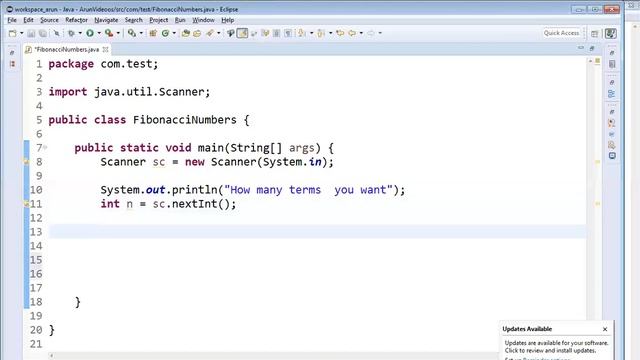
Task: Close the Updates Available popup
Action: point(605,329)
